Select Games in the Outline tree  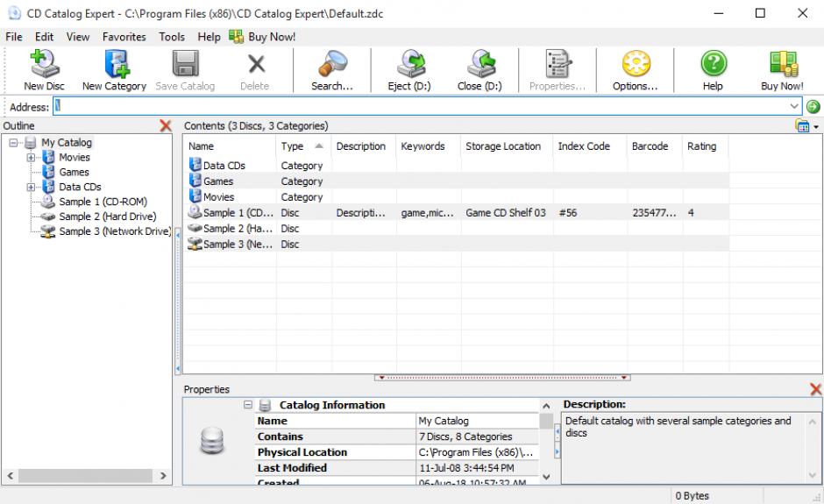74,172
